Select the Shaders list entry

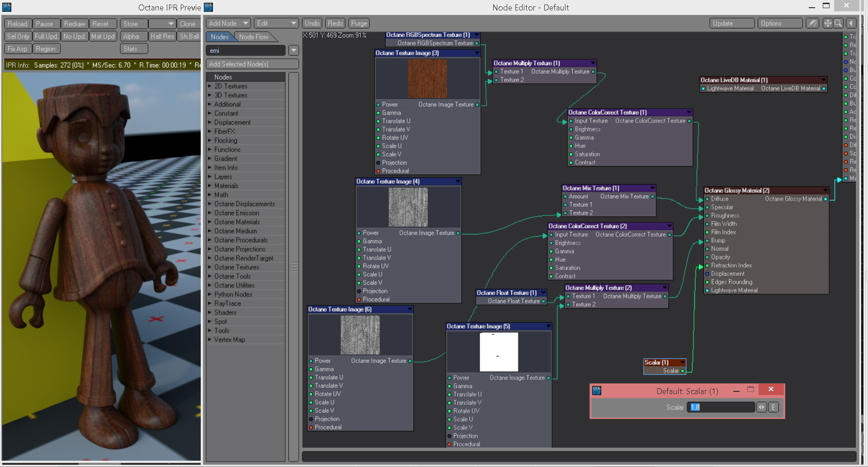coord(246,312)
